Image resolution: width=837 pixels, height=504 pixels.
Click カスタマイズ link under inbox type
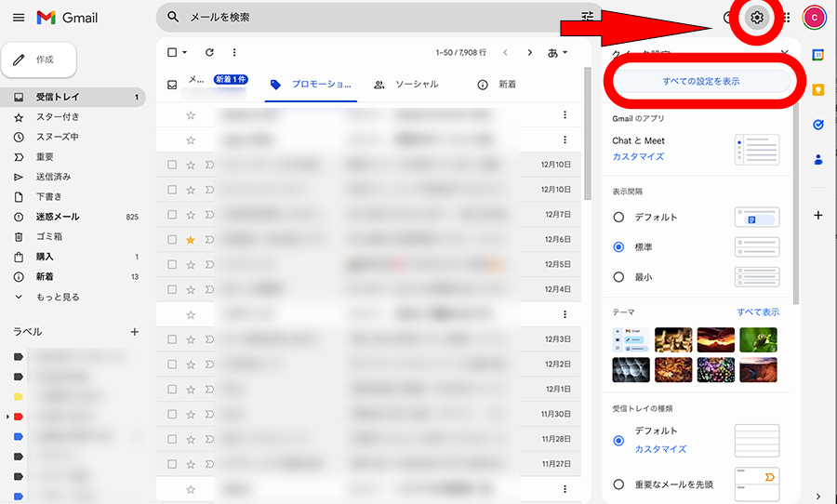coord(660,449)
